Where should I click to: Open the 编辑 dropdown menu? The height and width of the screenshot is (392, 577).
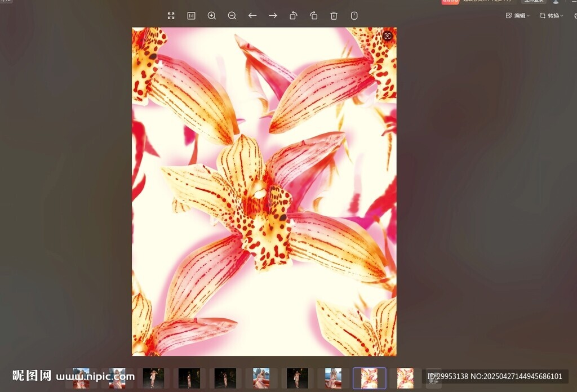517,16
